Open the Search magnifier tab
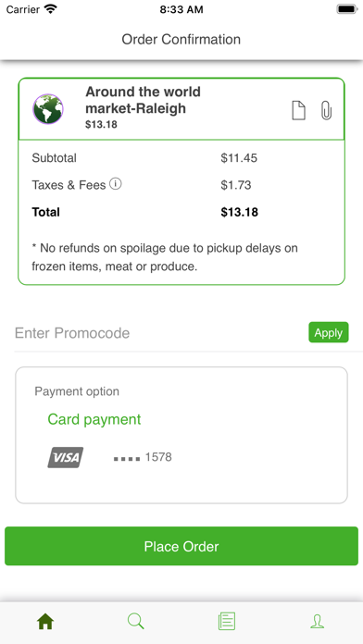Image resolution: width=363 pixels, height=644 pixels. pyautogui.click(x=136, y=621)
